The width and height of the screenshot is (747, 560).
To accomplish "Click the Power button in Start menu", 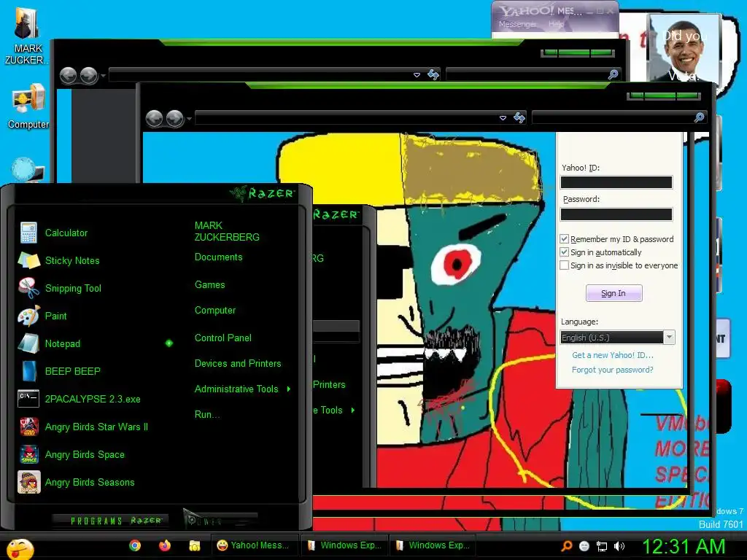I will coord(220,520).
